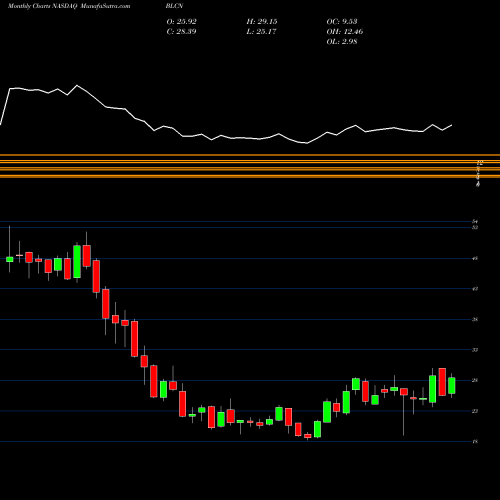The width and height of the screenshot is (500, 500).
Task: Select the high value 'H: 29.15'
Action: [262, 22]
